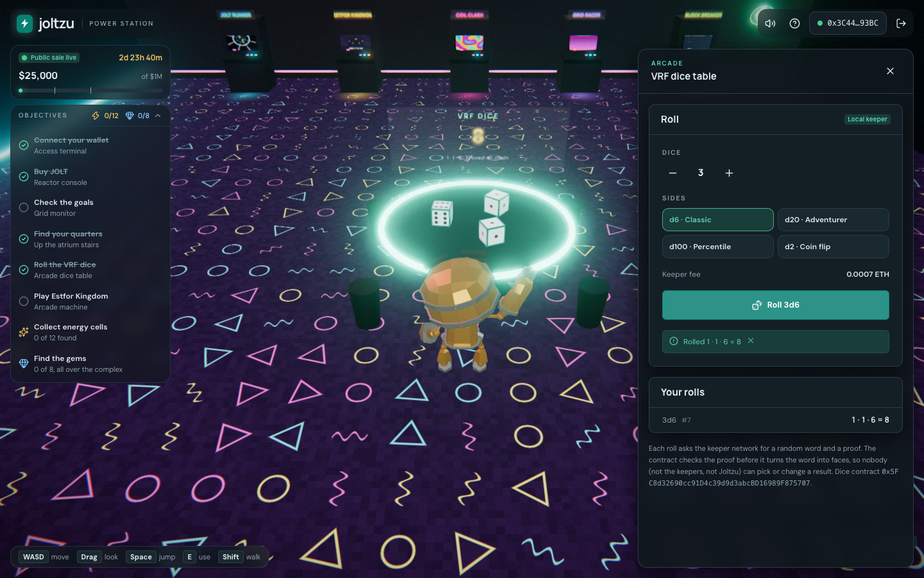Click the Local keeper badge
924x578 pixels.
point(867,119)
